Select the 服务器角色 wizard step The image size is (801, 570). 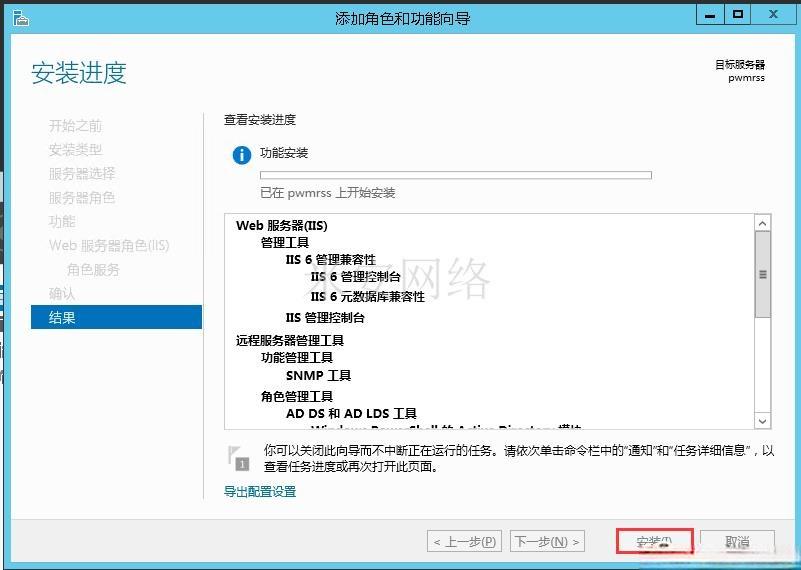[82, 198]
